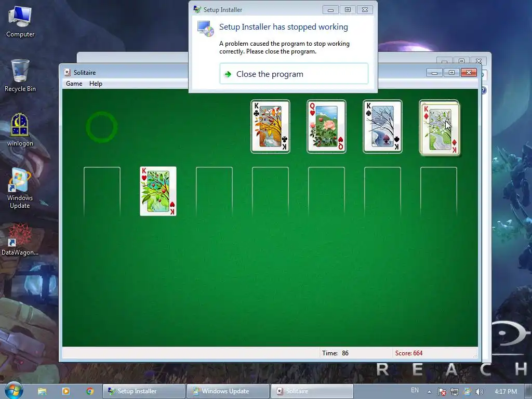Open Windows Explorer from taskbar

(x=42, y=391)
